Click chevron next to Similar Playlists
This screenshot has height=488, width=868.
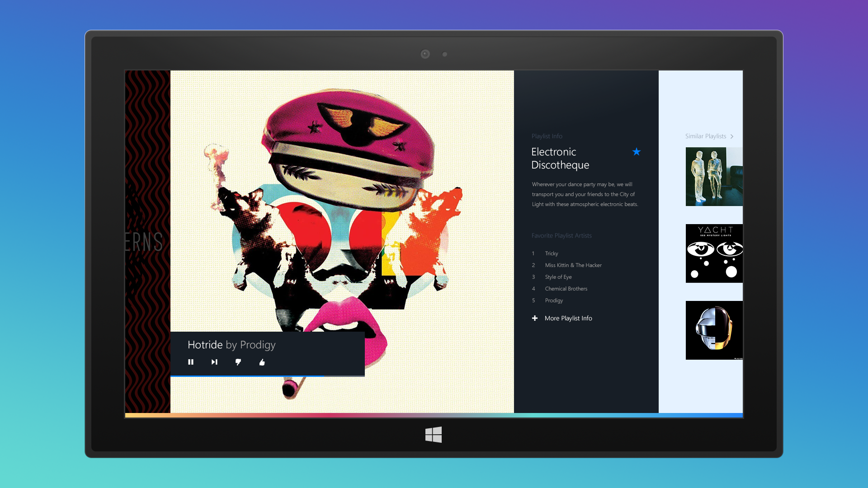click(732, 136)
